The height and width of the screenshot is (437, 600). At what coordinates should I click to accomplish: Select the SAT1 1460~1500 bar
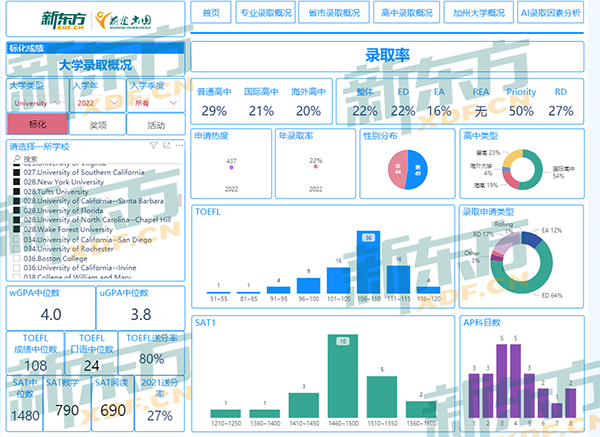343,376
